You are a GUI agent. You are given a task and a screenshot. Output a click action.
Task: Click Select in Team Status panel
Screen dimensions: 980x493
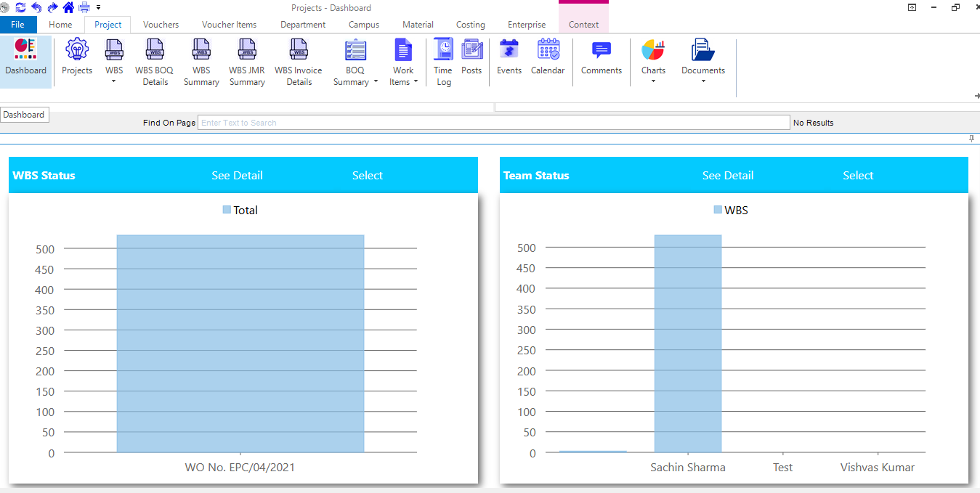tap(858, 176)
